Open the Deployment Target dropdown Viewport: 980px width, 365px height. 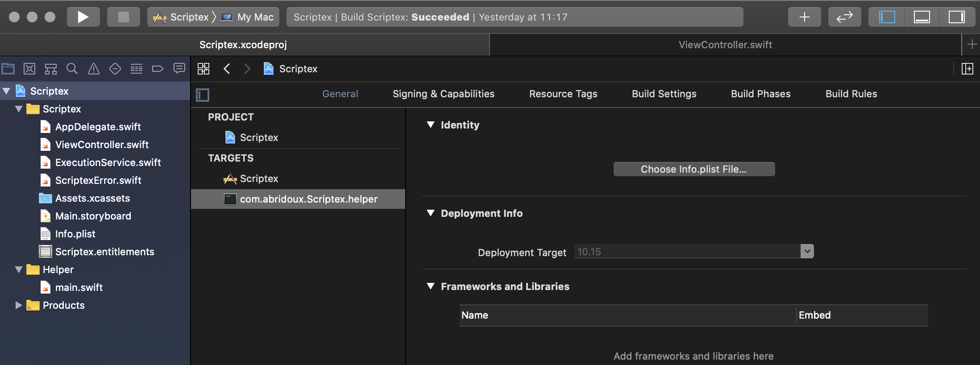(807, 251)
